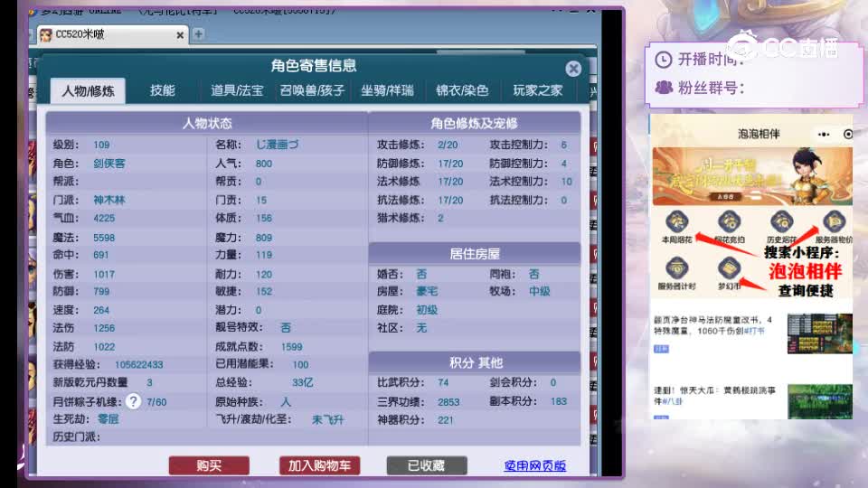Click the 泡泡相伴 promotional banner

pyautogui.click(x=752, y=176)
